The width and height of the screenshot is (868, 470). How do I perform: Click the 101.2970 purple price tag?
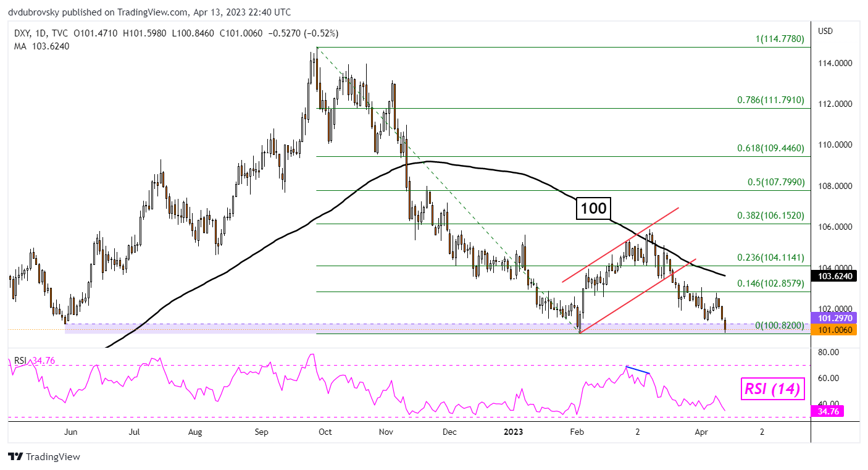[835, 318]
